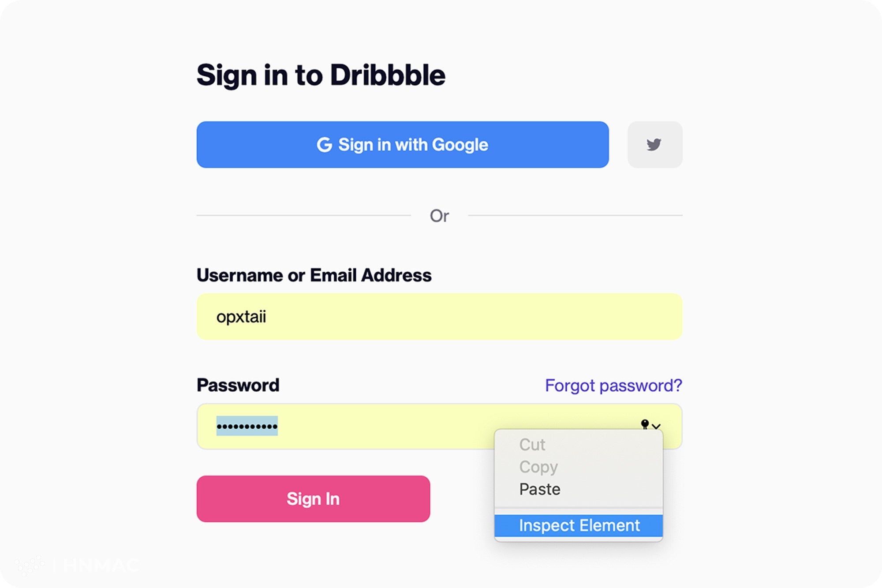Click the password visibility toggle icon
The height and width of the screenshot is (588, 882).
pyautogui.click(x=645, y=425)
